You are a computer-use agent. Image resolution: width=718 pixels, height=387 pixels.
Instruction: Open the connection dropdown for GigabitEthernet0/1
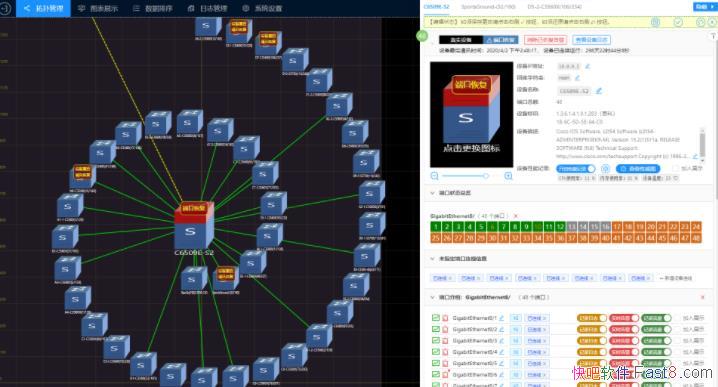538,318
